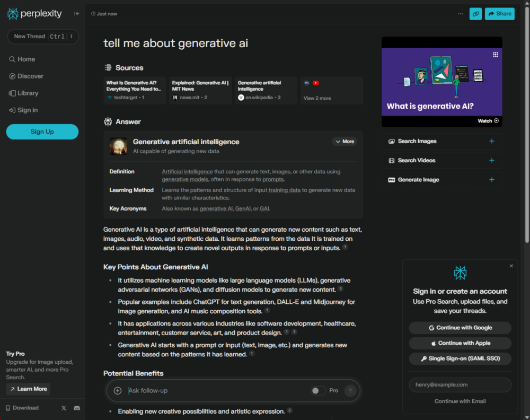Click citation 1 after the intro paragraph

345,247
